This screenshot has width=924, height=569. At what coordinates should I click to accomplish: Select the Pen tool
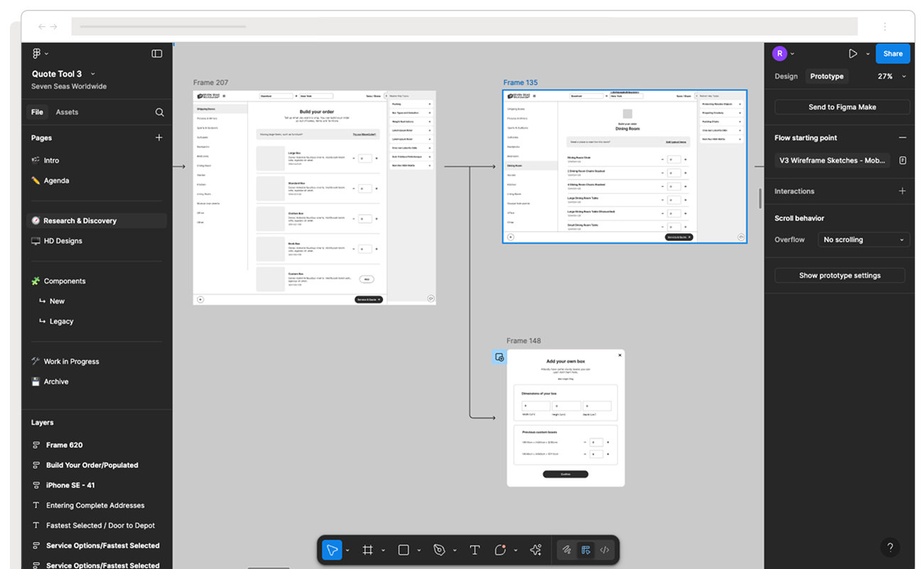(439, 549)
